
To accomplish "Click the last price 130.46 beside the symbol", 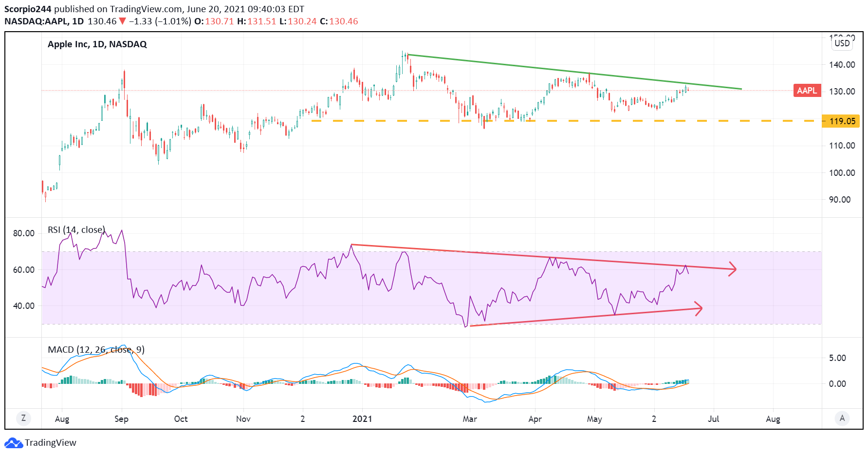I will click(x=102, y=21).
